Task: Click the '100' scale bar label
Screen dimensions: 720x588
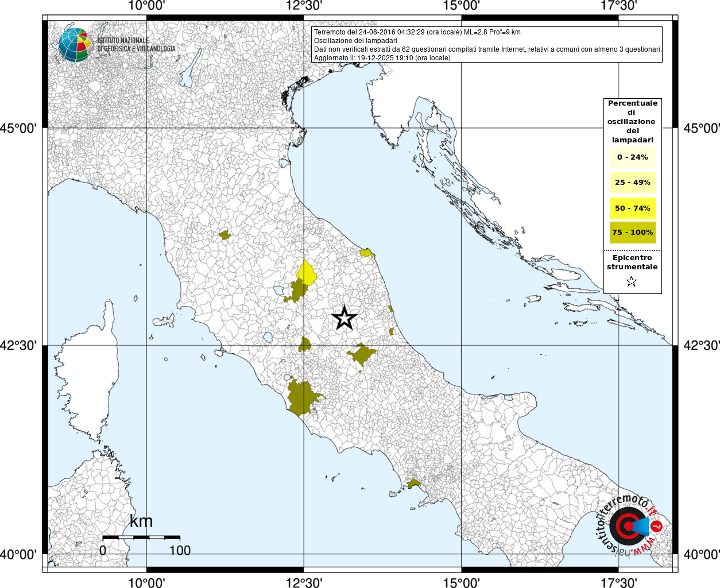Action: coord(180,550)
